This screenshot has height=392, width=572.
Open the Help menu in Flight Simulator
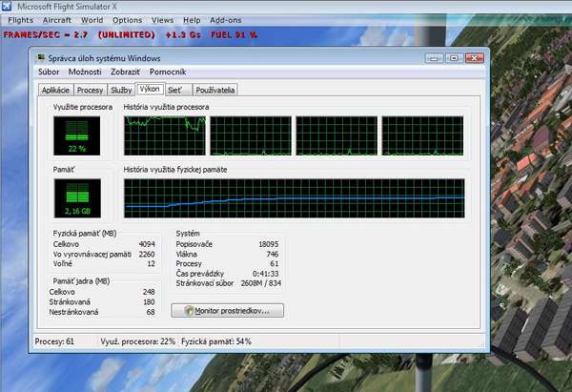pyautogui.click(x=192, y=20)
